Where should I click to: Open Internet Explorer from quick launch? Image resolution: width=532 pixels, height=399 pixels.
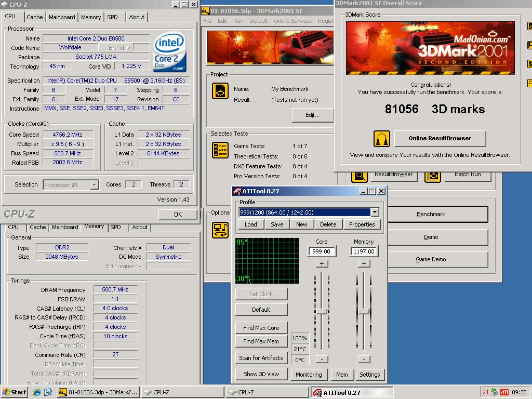tap(37, 392)
